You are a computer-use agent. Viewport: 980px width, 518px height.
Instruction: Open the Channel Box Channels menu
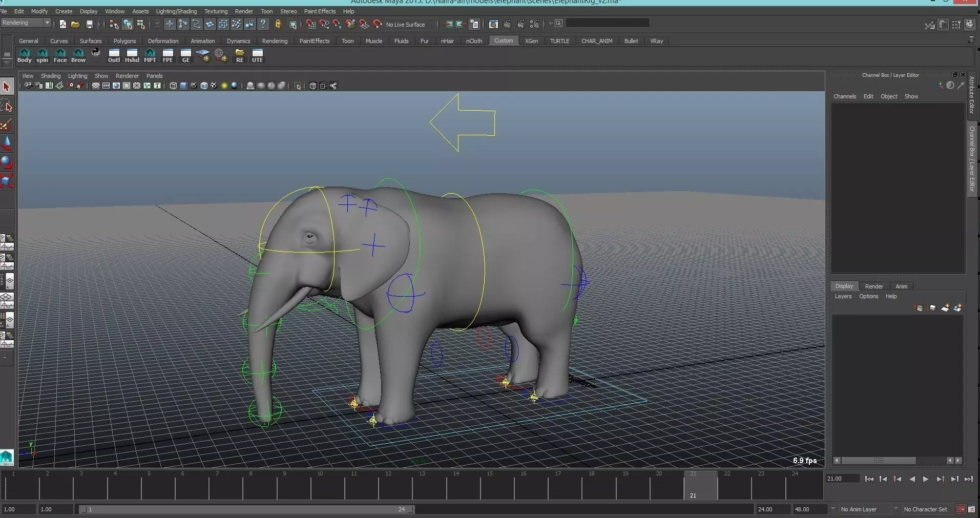[845, 96]
